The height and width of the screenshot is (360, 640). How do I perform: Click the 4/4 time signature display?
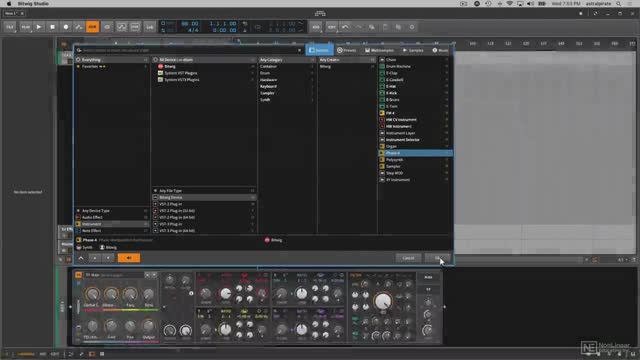click(193, 30)
